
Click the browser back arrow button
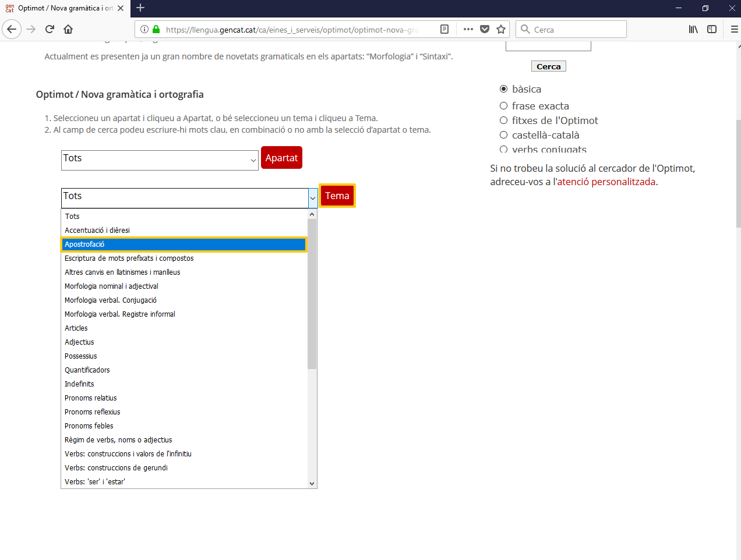click(x=12, y=29)
